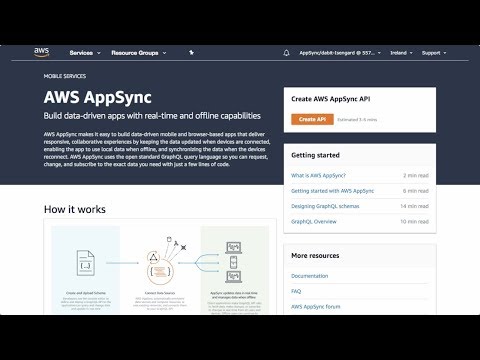Open the FAQ link
Viewport: 480px width, 360px height.
(x=296, y=291)
